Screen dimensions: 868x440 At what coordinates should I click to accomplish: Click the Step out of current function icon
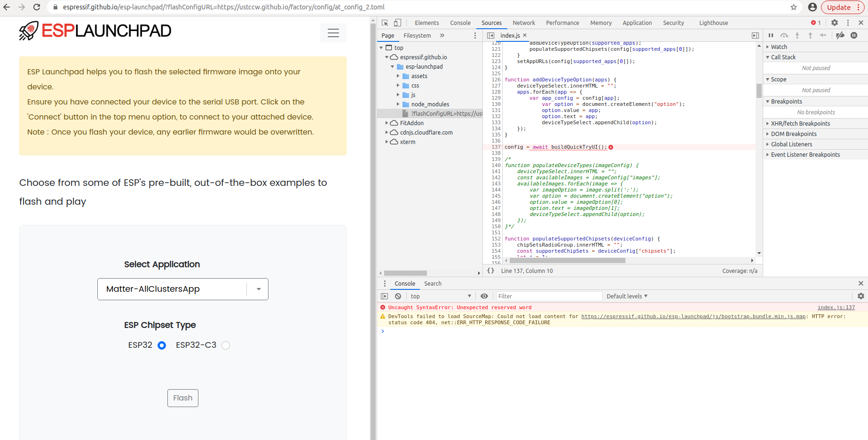point(810,35)
